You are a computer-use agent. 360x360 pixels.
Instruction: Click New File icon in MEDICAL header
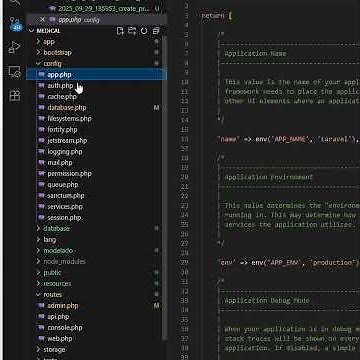[x=120, y=31]
